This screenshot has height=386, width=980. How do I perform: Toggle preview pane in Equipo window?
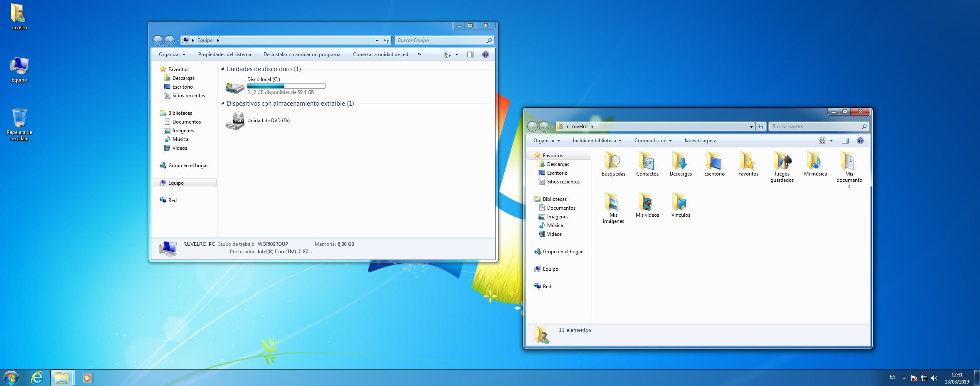coord(471,54)
